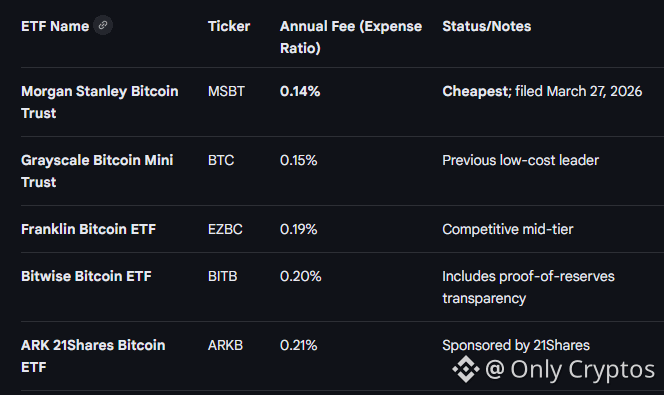Click the ARKB ticker

(x=225, y=345)
